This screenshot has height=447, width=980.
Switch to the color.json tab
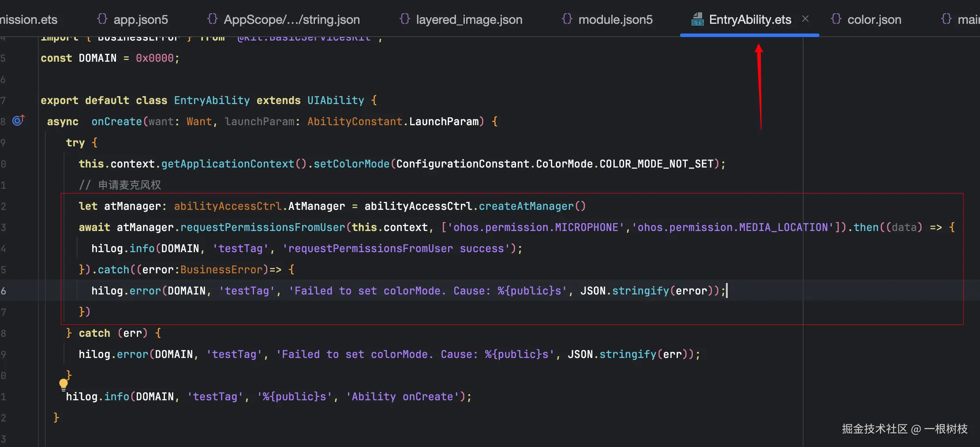point(866,19)
